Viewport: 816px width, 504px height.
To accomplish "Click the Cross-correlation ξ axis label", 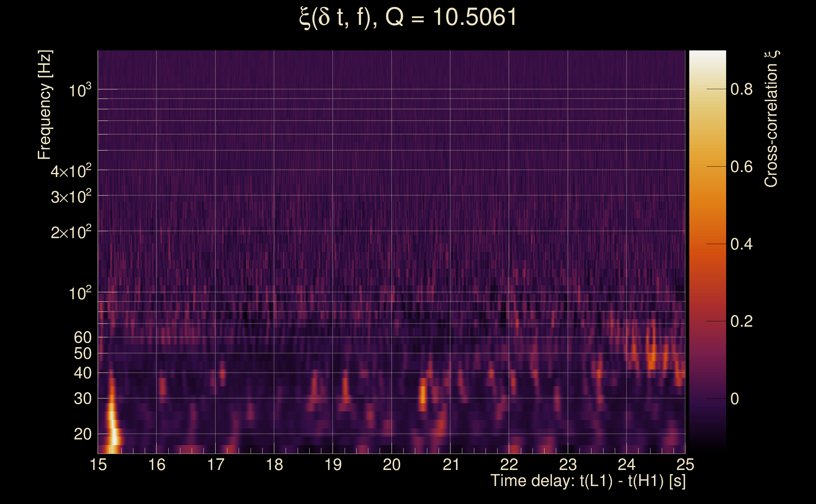I will [x=771, y=119].
